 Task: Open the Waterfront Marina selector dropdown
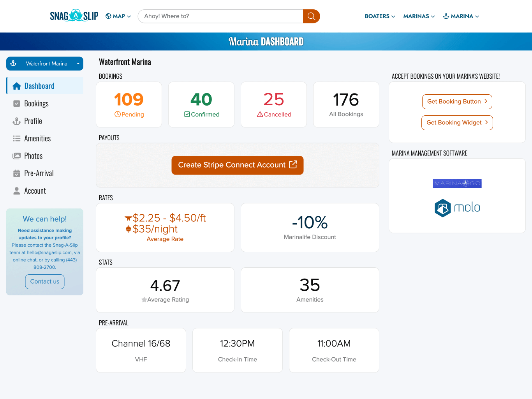pos(45,64)
